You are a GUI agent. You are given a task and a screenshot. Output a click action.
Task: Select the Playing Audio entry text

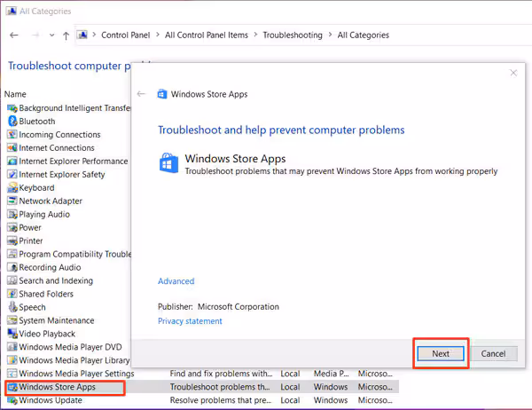[44, 215]
